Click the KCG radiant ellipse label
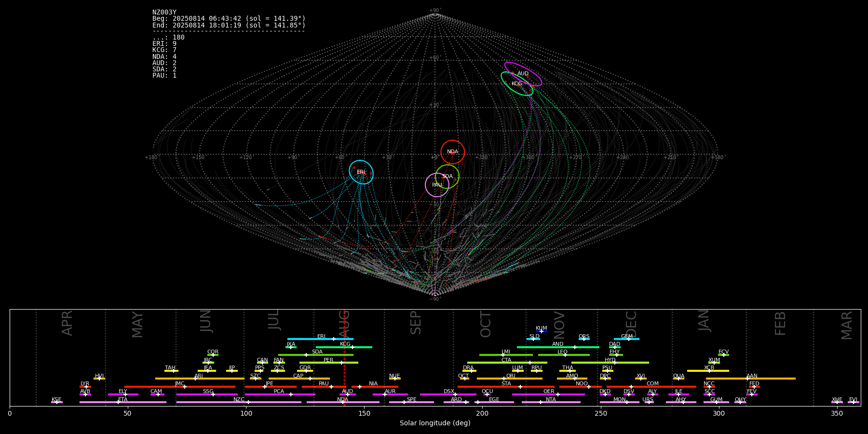 (516, 84)
